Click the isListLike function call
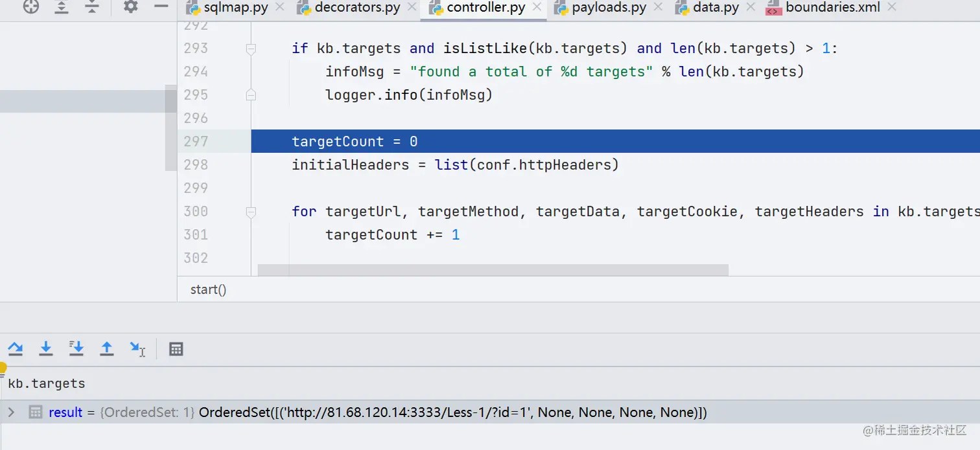 click(486, 49)
